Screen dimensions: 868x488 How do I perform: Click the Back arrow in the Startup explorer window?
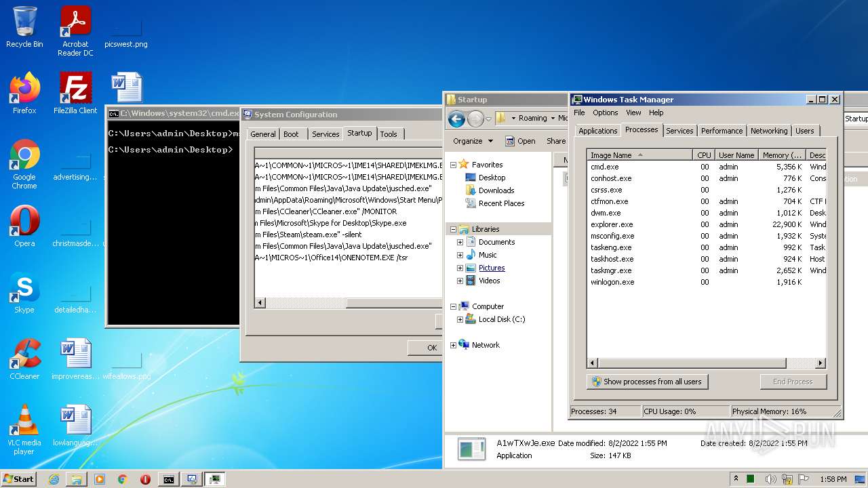pos(456,119)
